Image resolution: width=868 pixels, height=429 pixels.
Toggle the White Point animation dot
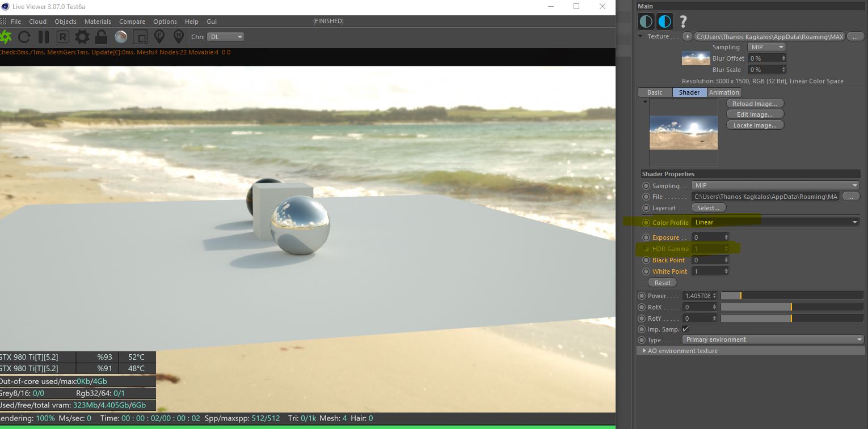click(x=646, y=271)
